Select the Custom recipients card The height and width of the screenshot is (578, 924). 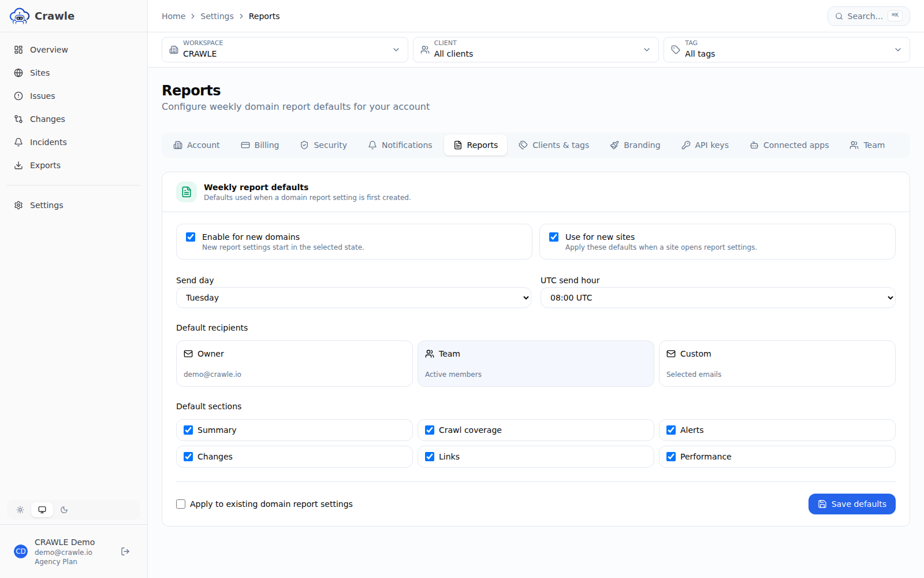pyautogui.click(x=777, y=364)
